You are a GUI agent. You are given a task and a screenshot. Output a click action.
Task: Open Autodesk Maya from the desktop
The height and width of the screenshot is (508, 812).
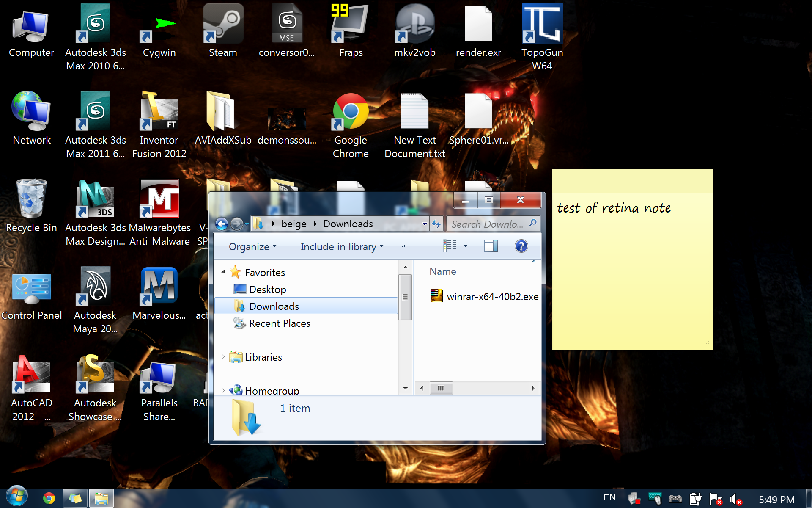click(x=95, y=286)
